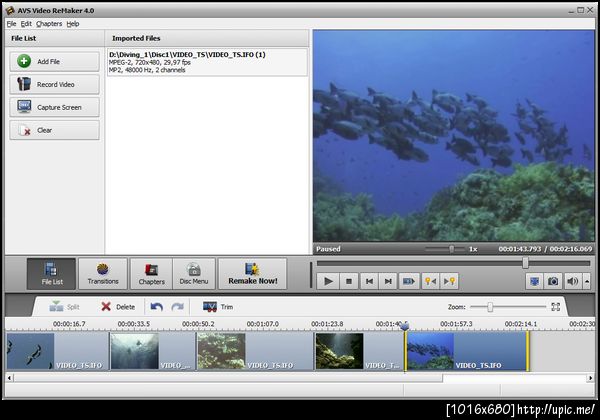This screenshot has width=600, height=420.
Task: Adjust the timeline Zoom slider
Action: 490,307
